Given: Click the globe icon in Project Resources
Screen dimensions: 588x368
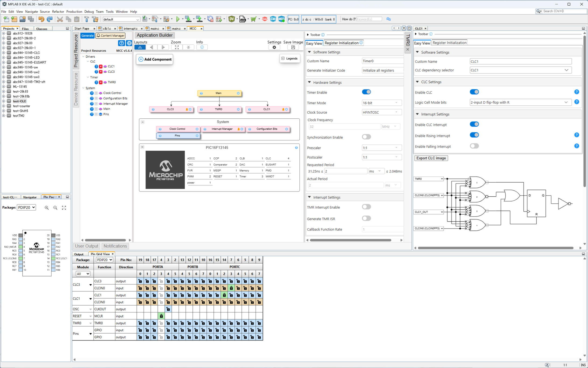Looking at the screenshot, I should tap(129, 43).
